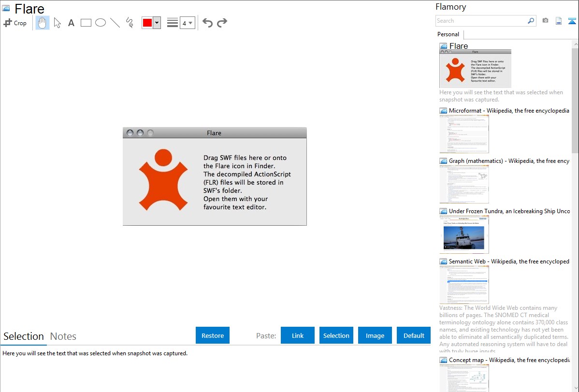Open the color picker dropdown arrow
The image size is (579, 392).
[x=157, y=23]
